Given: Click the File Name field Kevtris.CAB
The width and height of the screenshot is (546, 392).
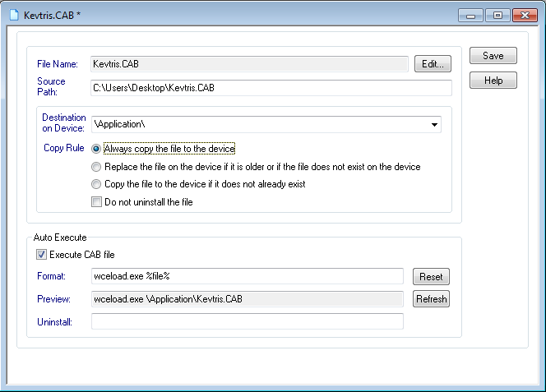Looking at the screenshot, I should (249, 64).
